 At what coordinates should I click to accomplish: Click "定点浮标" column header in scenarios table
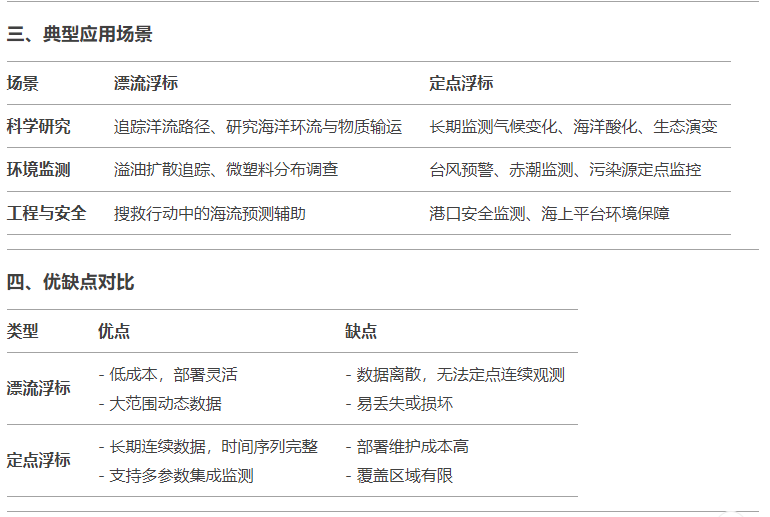pyautogui.click(x=461, y=84)
